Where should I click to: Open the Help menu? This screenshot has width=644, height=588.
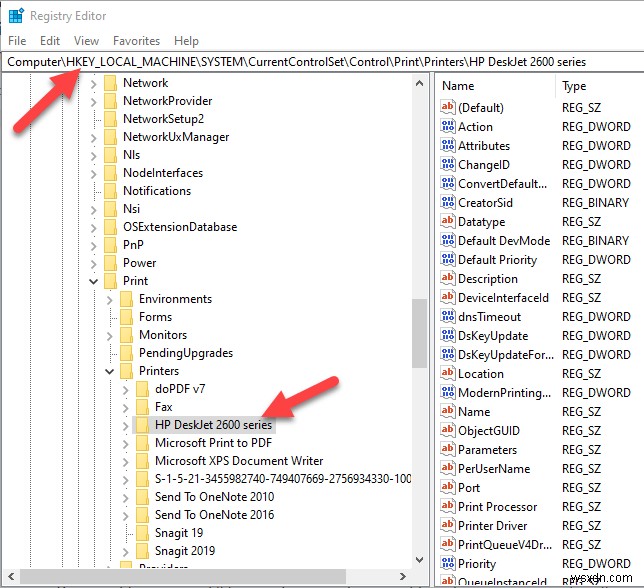[x=186, y=41]
